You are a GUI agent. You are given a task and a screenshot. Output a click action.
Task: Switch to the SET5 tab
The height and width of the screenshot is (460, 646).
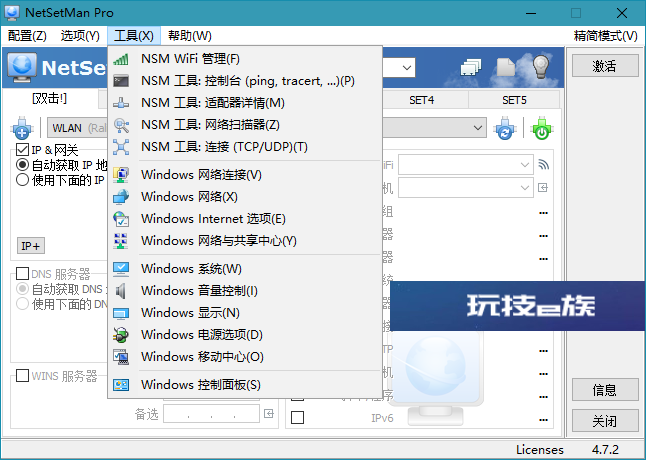[x=514, y=100]
